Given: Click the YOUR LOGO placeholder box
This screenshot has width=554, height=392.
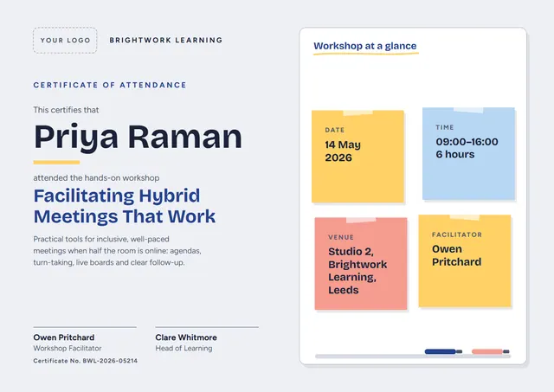Looking at the screenshot, I should (65, 41).
